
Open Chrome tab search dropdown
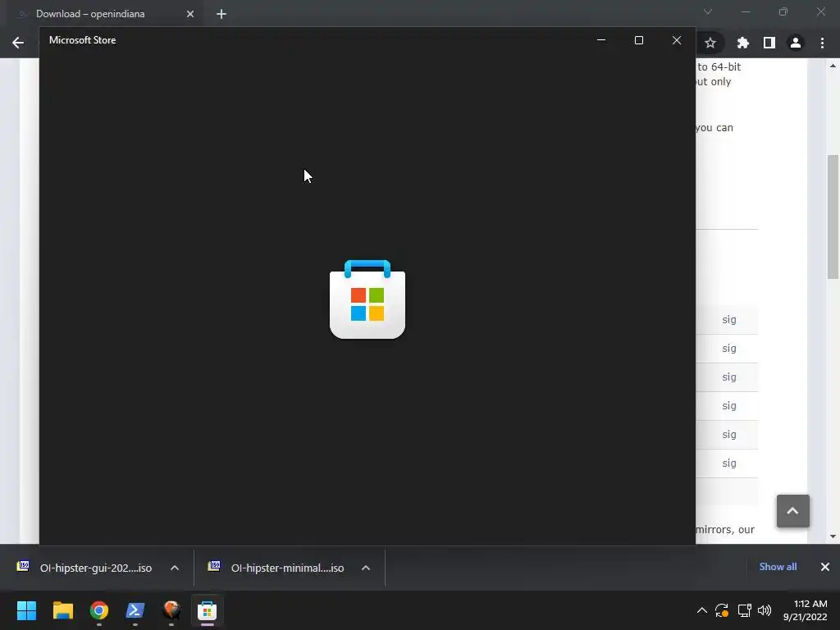tap(708, 11)
